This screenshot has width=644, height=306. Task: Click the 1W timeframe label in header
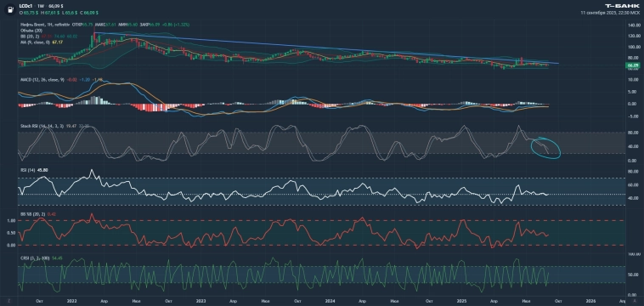[41, 6]
